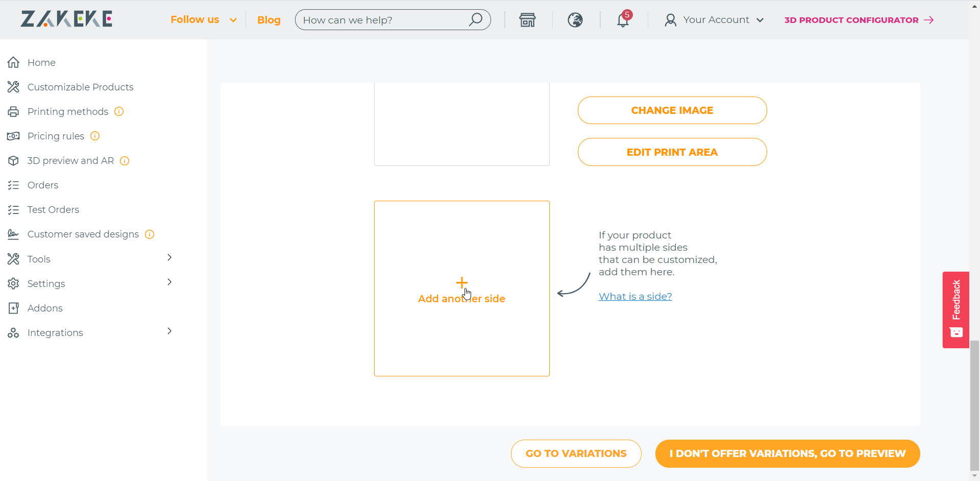Click info icon next to Printing methods
The width and height of the screenshot is (980, 481).
(x=119, y=111)
